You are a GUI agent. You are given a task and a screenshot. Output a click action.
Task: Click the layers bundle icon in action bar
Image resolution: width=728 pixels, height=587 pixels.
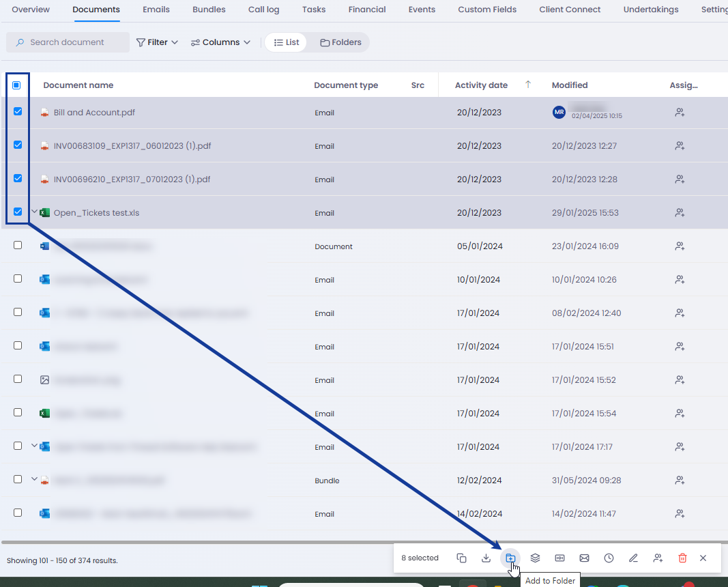point(535,558)
